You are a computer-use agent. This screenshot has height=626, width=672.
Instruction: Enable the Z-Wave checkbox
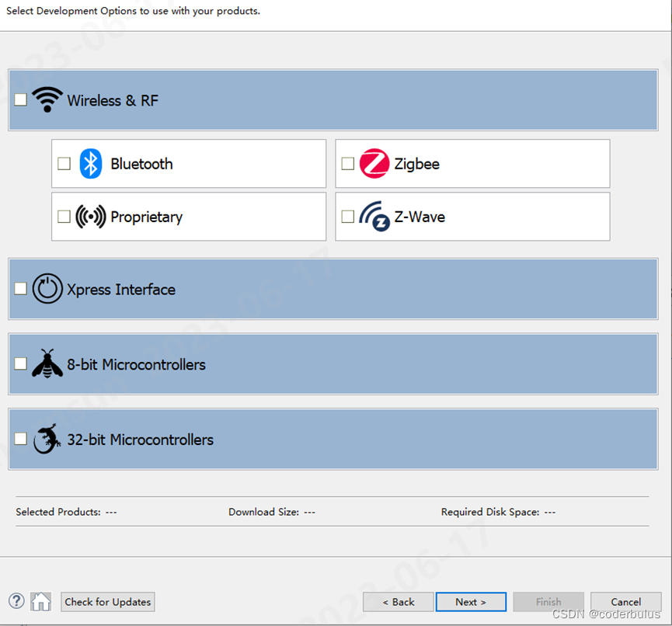pos(347,216)
